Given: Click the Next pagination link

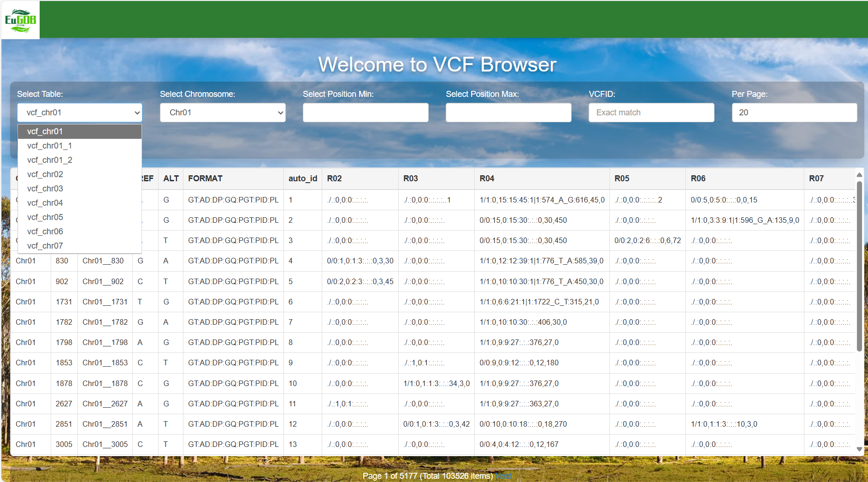Looking at the screenshot, I should pos(503,476).
